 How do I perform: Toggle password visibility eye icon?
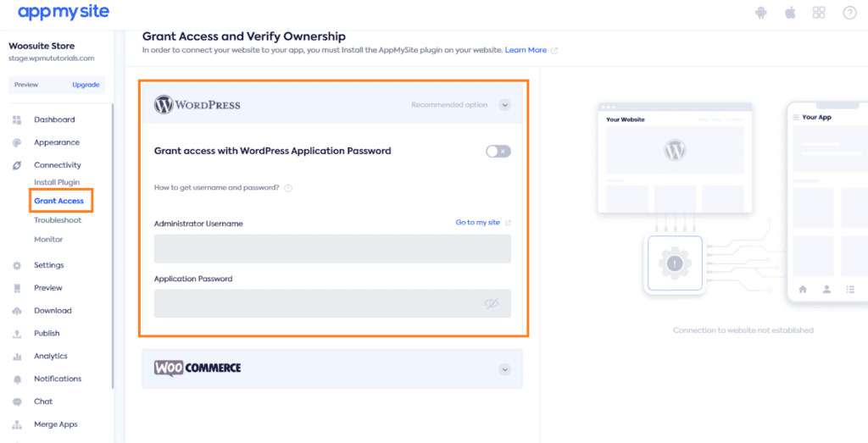click(x=492, y=303)
